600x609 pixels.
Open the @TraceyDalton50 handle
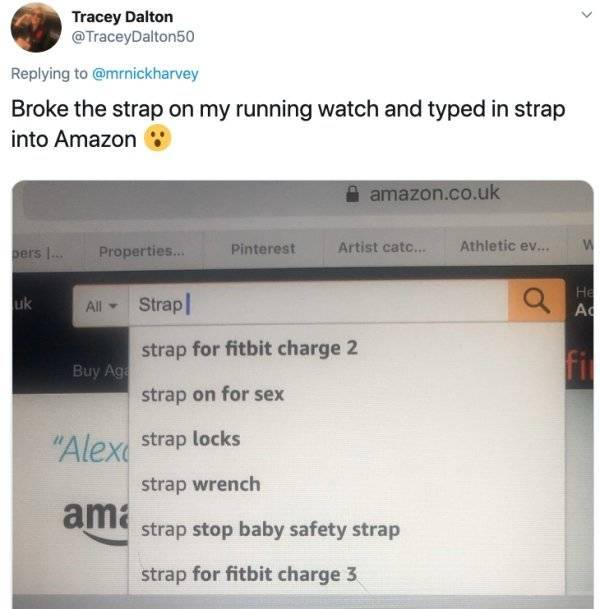pyautogui.click(x=133, y=37)
